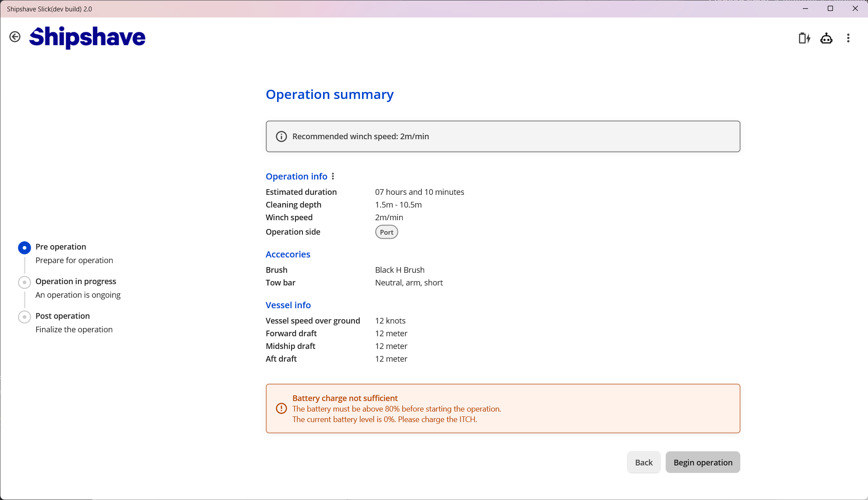Open the Operation info kebab menu

[x=333, y=176]
